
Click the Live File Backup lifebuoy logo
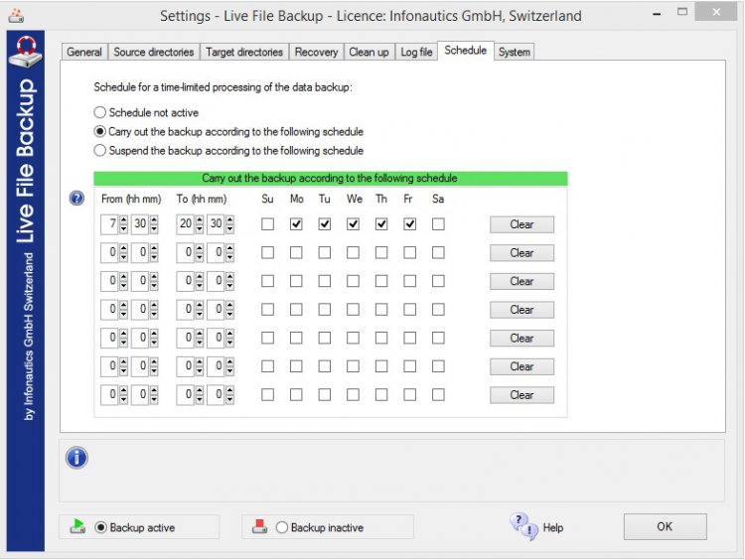coord(26,52)
